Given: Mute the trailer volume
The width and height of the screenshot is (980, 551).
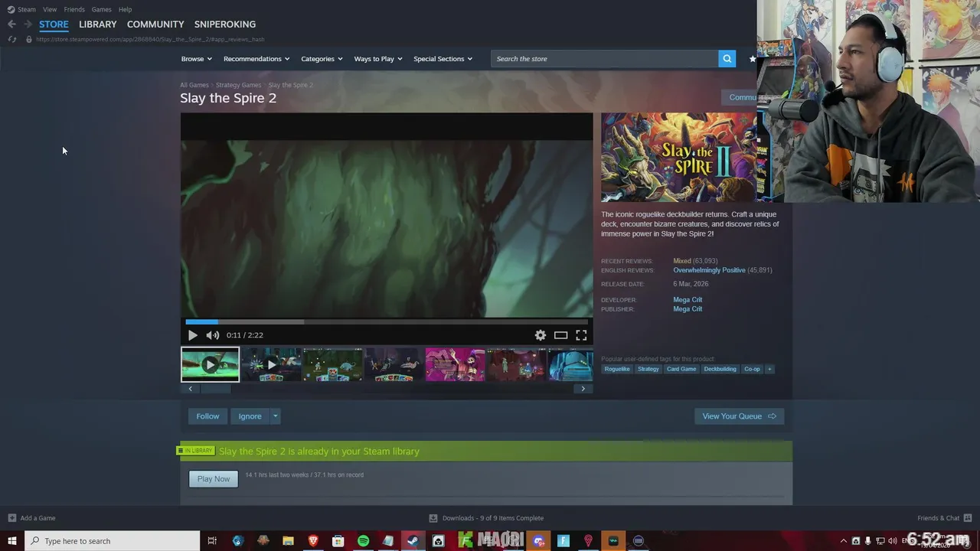Looking at the screenshot, I should pos(212,335).
